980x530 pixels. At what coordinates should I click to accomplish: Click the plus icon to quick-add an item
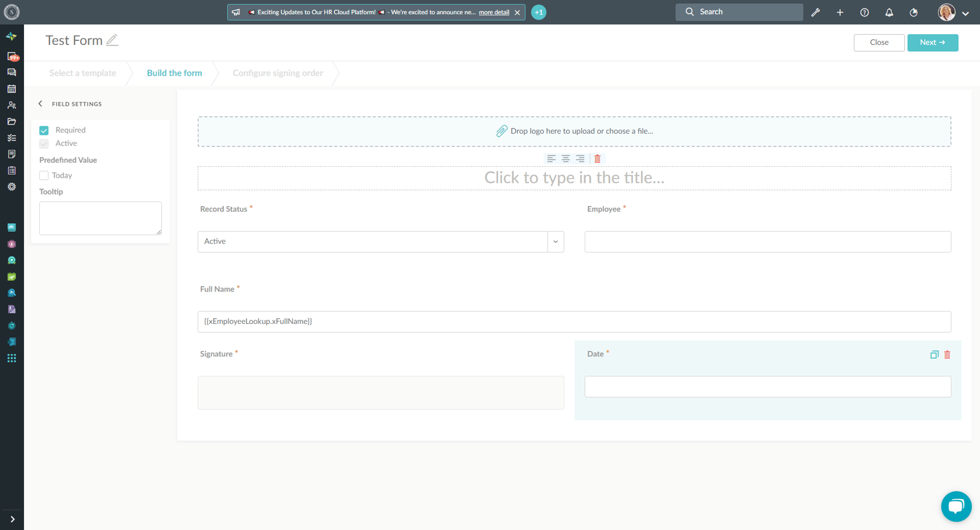click(x=840, y=12)
